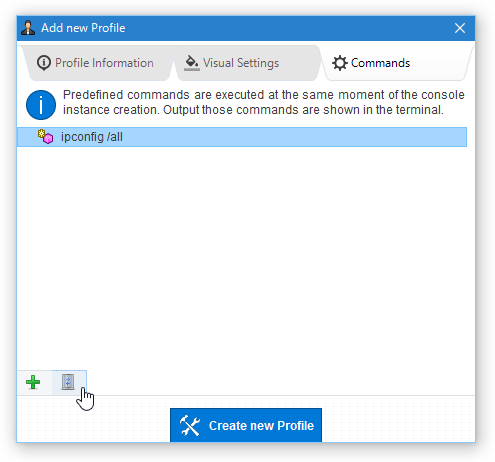Select the Commands tab

pyautogui.click(x=397, y=63)
